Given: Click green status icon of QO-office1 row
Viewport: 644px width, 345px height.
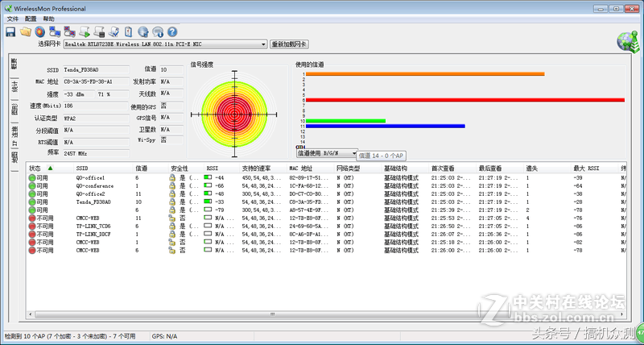Looking at the screenshot, I should coord(32,178).
